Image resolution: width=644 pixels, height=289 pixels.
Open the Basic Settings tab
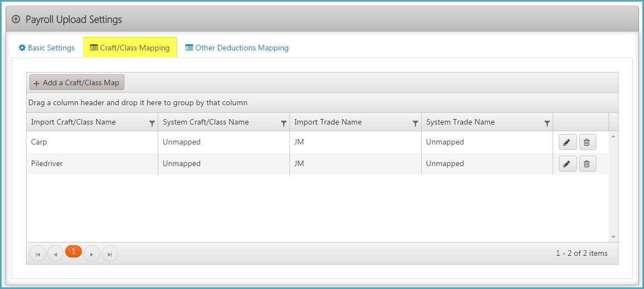(x=47, y=48)
